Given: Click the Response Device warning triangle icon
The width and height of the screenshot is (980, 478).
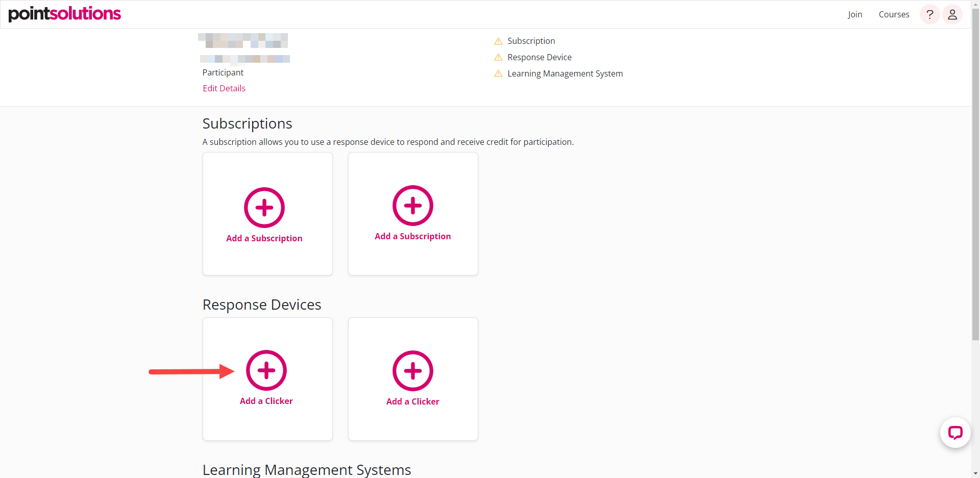Looking at the screenshot, I should coord(498,57).
